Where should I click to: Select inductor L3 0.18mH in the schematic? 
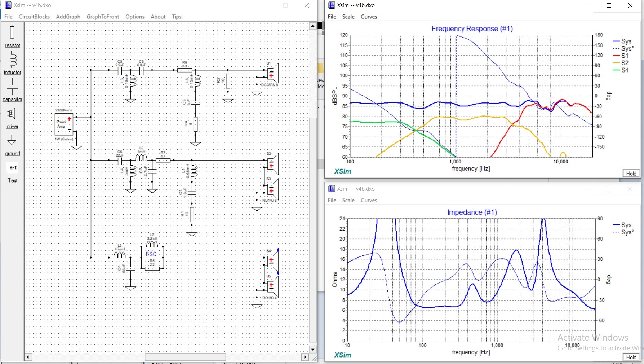point(133,82)
